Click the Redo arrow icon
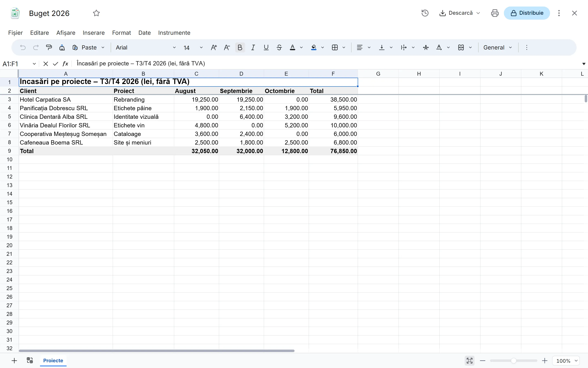 pyautogui.click(x=36, y=47)
